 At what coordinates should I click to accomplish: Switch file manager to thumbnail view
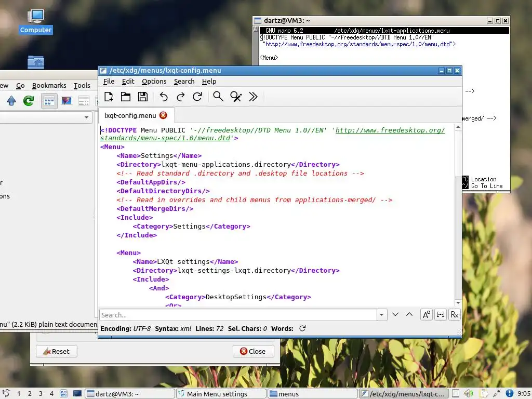click(x=66, y=101)
